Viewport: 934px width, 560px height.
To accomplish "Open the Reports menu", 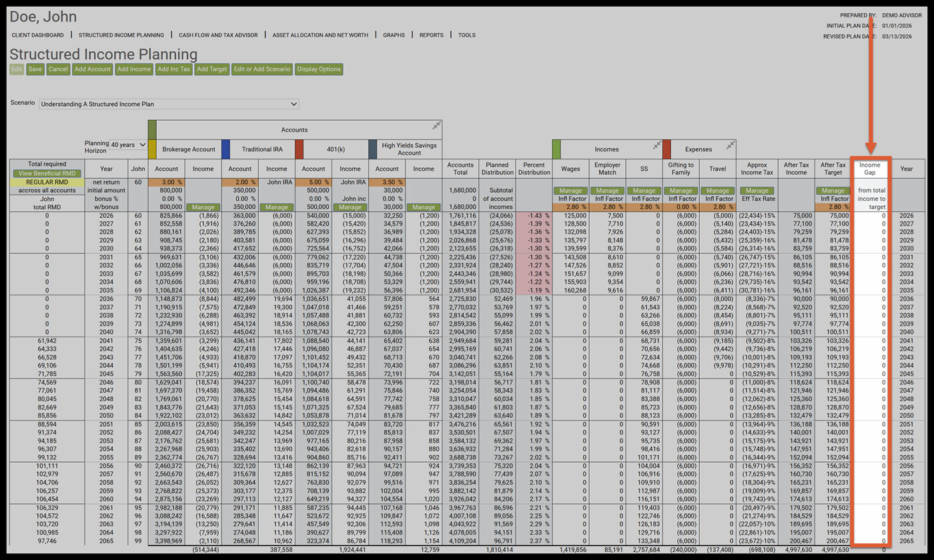I will [x=431, y=35].
